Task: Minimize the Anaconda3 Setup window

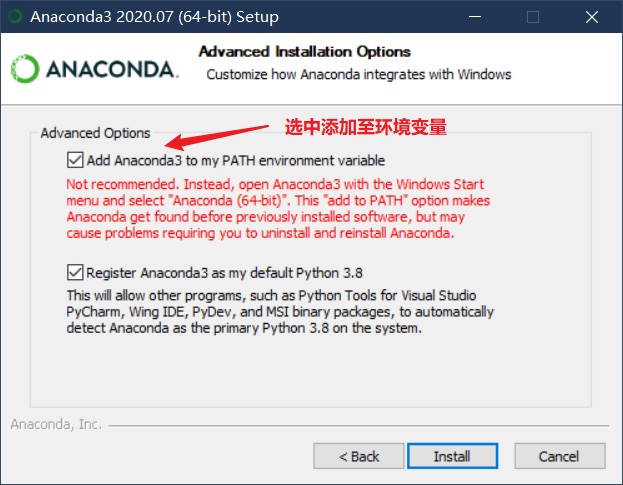Action: [475, 17]
